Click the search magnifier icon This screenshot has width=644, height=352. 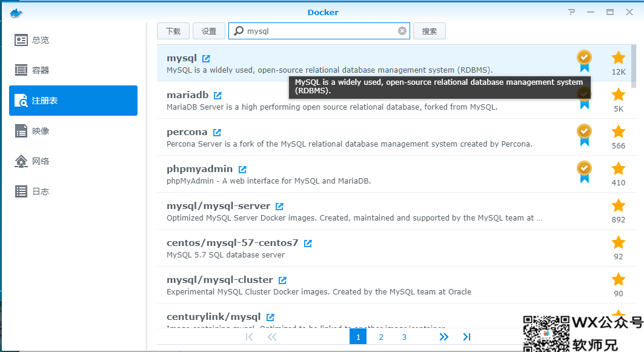point(239,31)
